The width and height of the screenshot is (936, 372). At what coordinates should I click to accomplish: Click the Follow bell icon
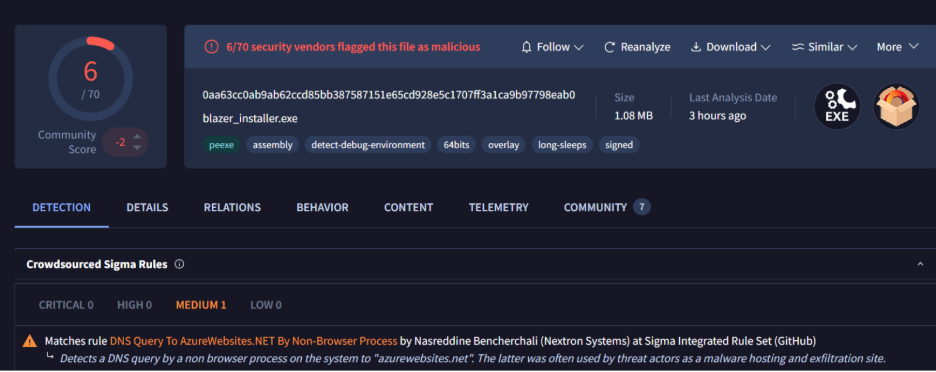526,47
